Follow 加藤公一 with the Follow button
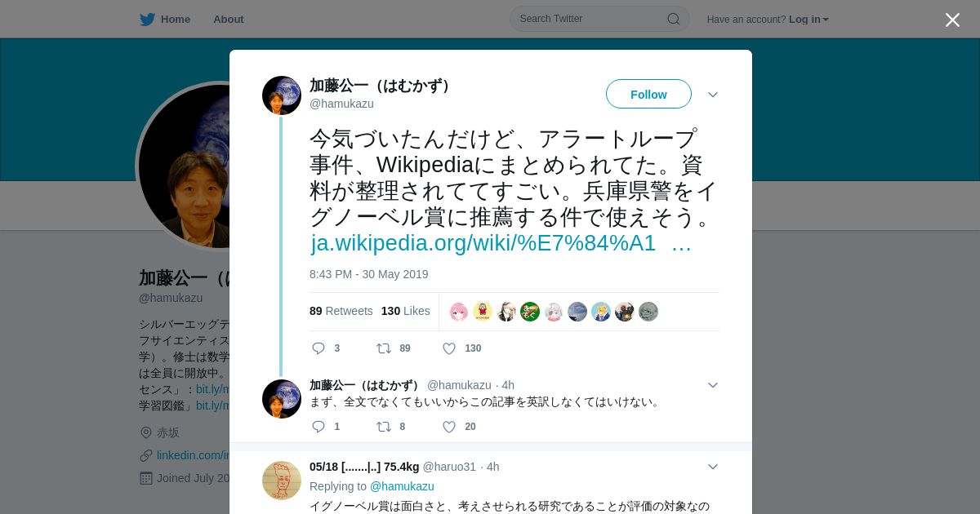This screenshot has height=514, width=980. [648, 94]
